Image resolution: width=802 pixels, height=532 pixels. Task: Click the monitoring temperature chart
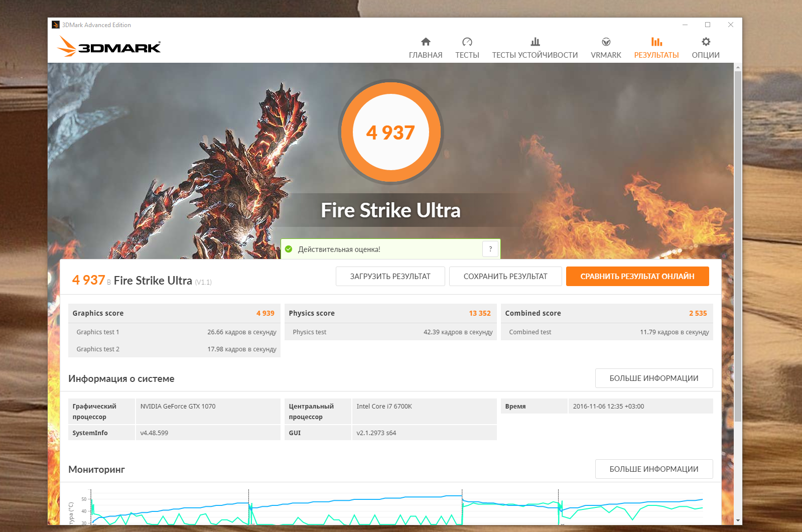click(x=390, y=506)
